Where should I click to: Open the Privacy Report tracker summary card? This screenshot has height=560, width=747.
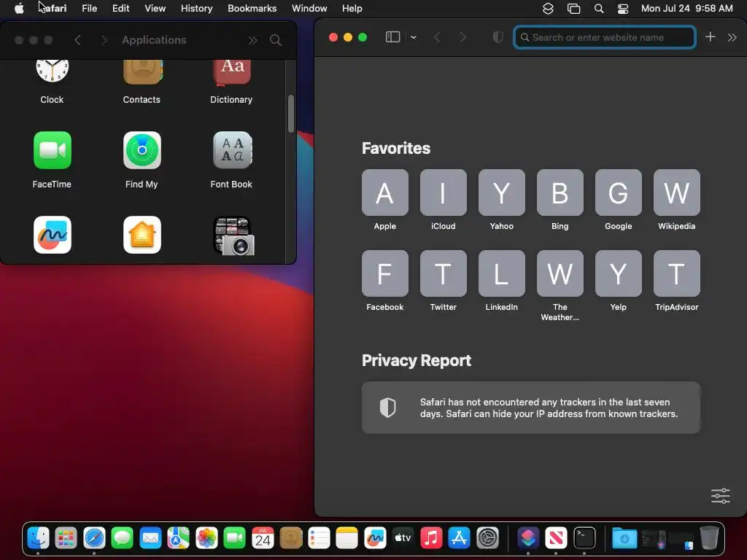[531, 408]
